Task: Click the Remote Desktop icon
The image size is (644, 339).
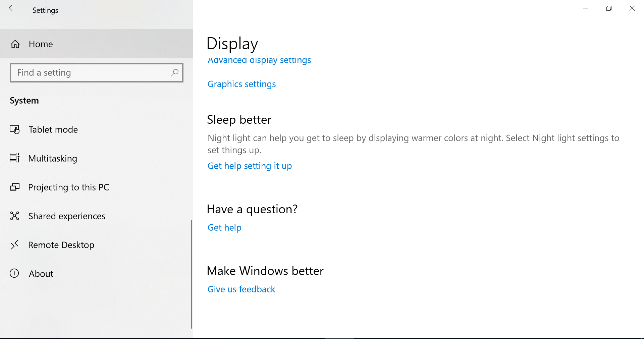Action: point(15,245)
